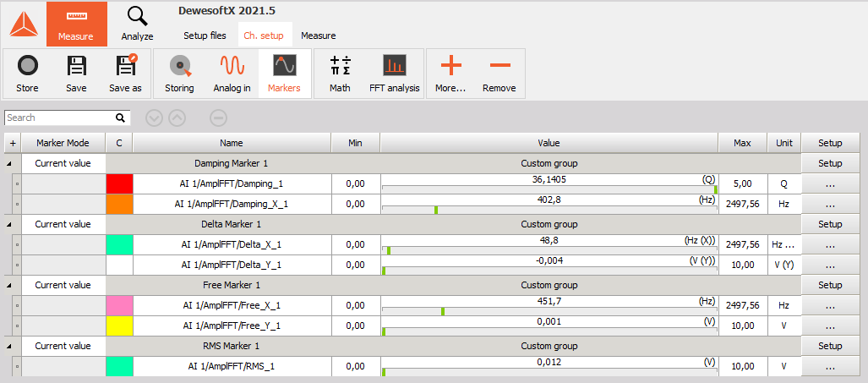The image size is (868, 383).
Task: Click the Dewesoft logo icon
Action: [24, 25]
